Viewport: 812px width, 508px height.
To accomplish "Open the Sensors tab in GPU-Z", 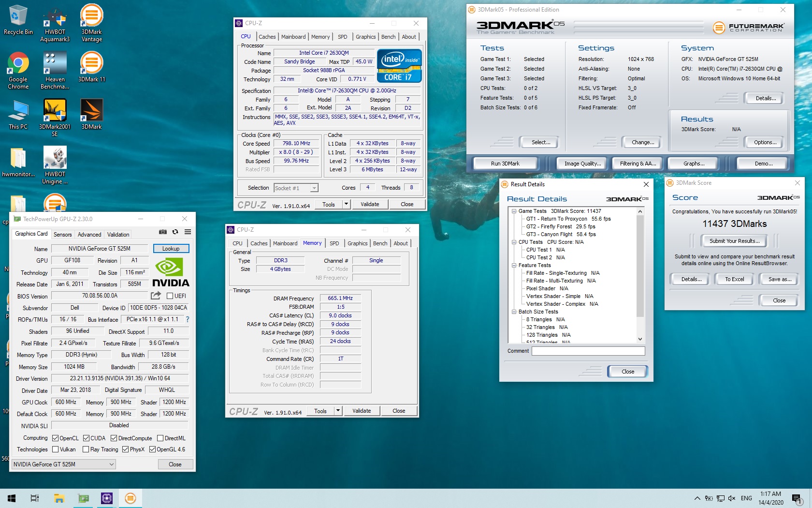I will coord(62,234).
